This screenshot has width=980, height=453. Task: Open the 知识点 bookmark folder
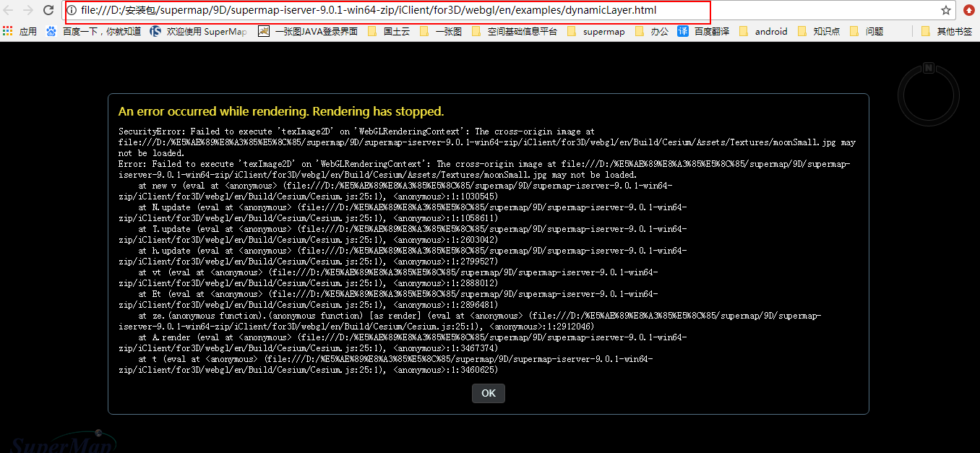tap(819, 31)
